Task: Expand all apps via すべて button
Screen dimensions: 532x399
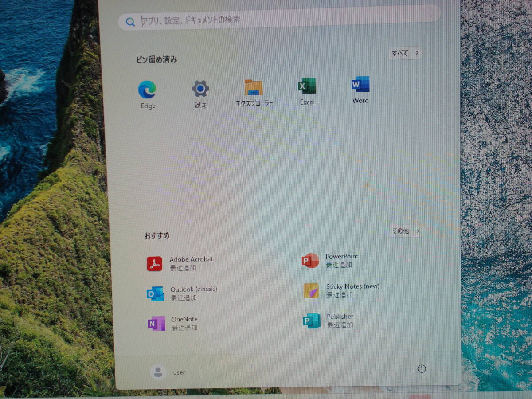Action: coord(405,53)
